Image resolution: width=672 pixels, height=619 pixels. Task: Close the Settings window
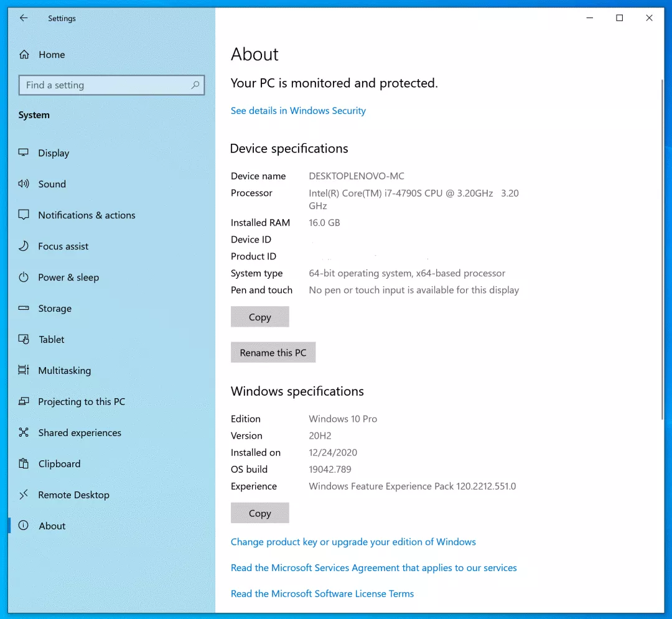coord(649,17)
